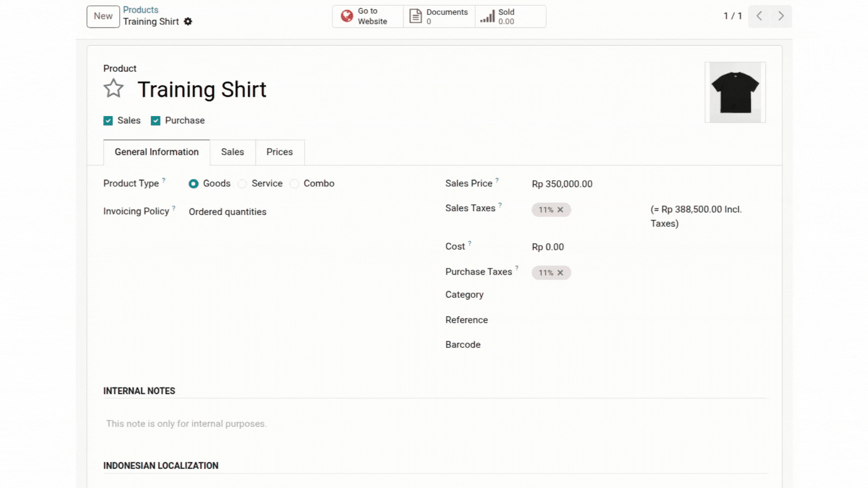Image resolution: width=868 pixels, height=488 pixels.
Task: Click the Barcode field
Action: 649,345
